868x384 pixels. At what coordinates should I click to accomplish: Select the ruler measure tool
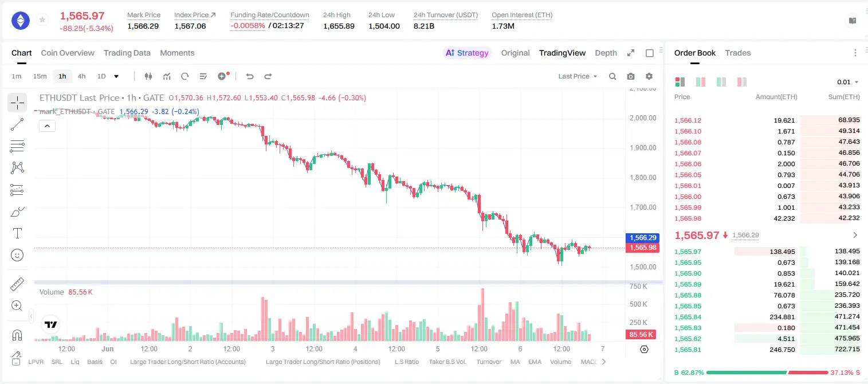pos(17,284)
